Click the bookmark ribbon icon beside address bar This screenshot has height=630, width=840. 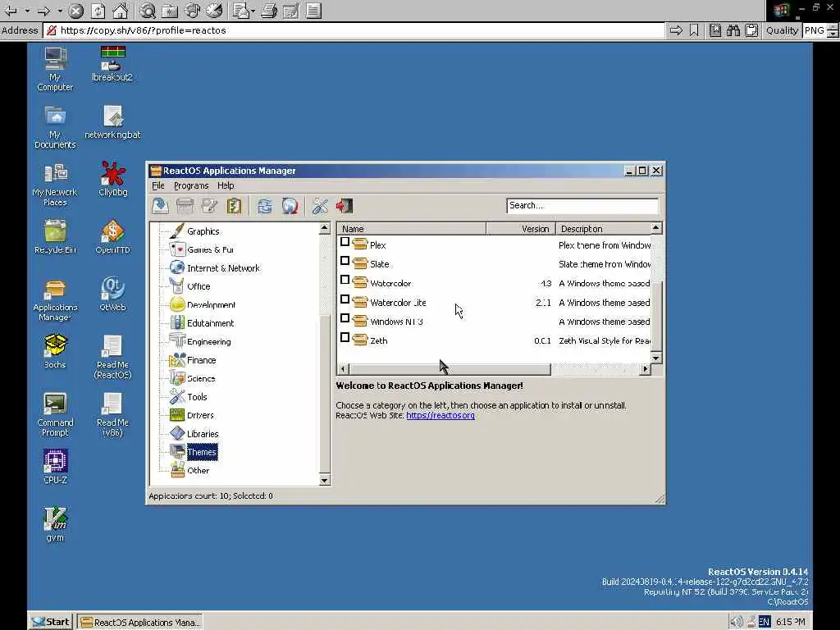(x=694, y=30)
